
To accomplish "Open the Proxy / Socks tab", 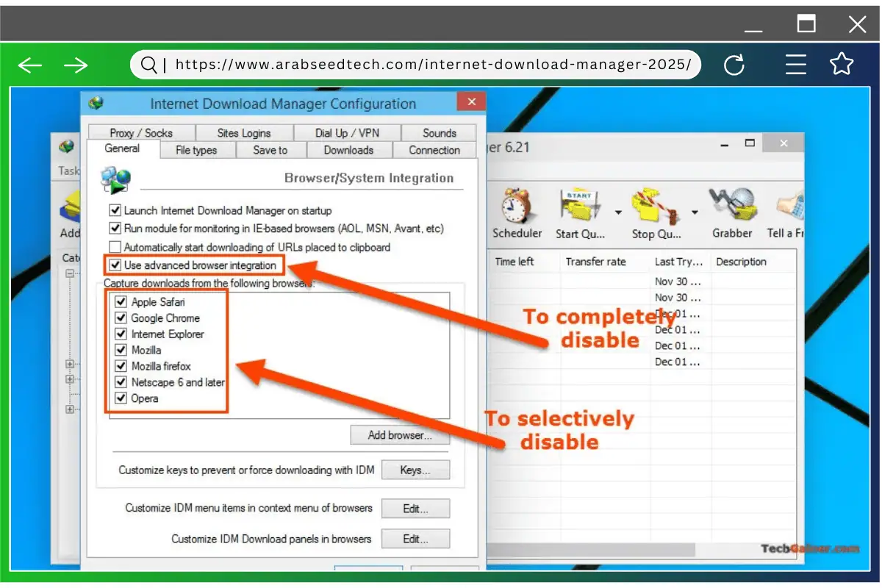I will [x=140, y=132].
